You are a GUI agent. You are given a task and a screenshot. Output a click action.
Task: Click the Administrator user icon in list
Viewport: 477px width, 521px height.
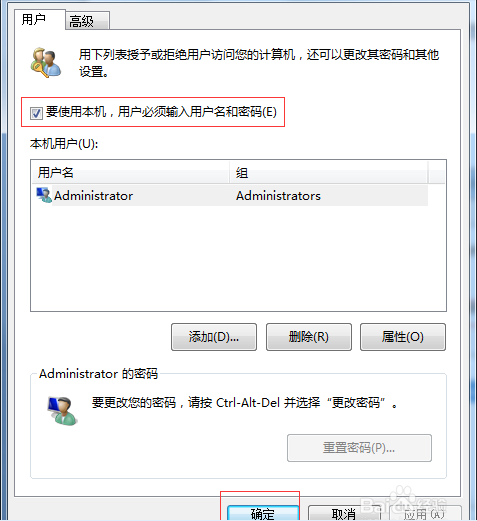click(x=44, y=195)
